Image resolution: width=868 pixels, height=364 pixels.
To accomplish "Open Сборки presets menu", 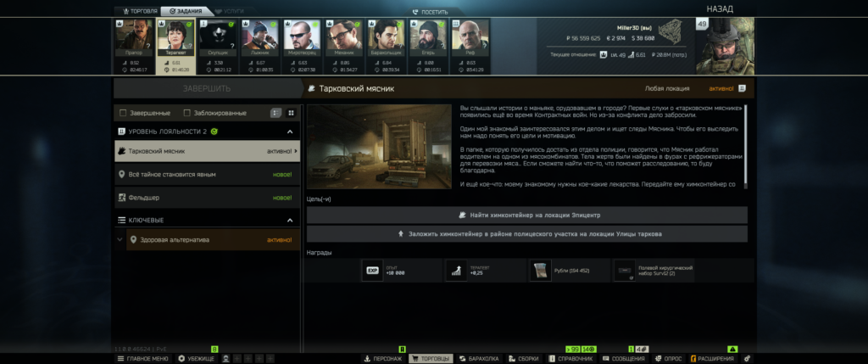I will point(524,358).
